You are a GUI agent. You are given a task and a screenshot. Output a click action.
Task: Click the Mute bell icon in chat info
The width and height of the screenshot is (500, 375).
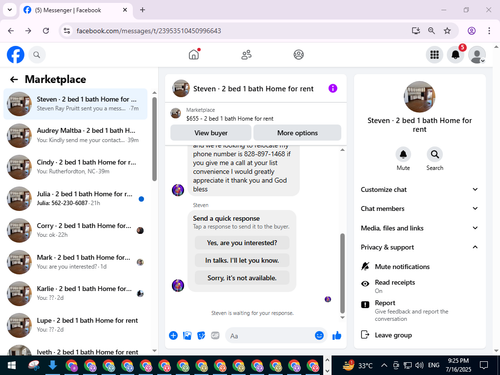[x=403, y=154]
